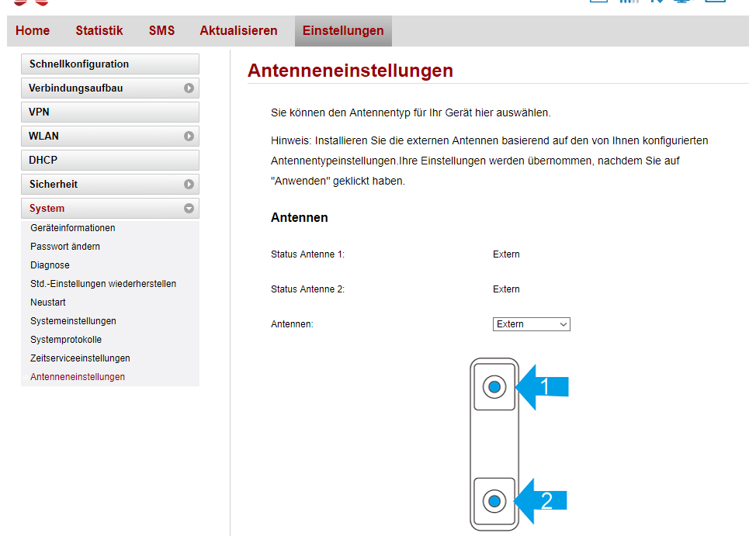Screen dimensions: 756x536
Task: Click the antenna connector 1 port icon
Action: pyautogui.click(x=494, y=386)
